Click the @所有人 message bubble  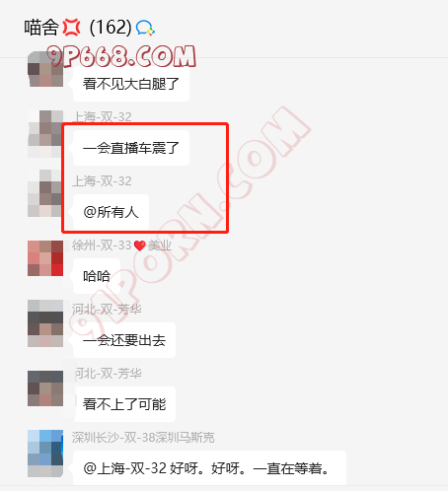click(x=111, y=212)
